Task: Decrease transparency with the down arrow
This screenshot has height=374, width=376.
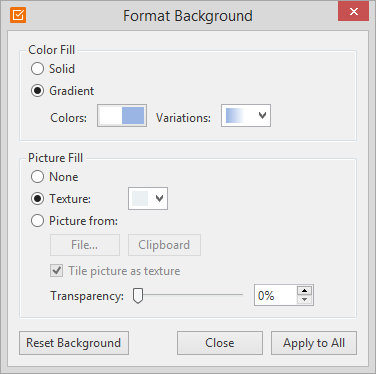Action: coord(304,300)
